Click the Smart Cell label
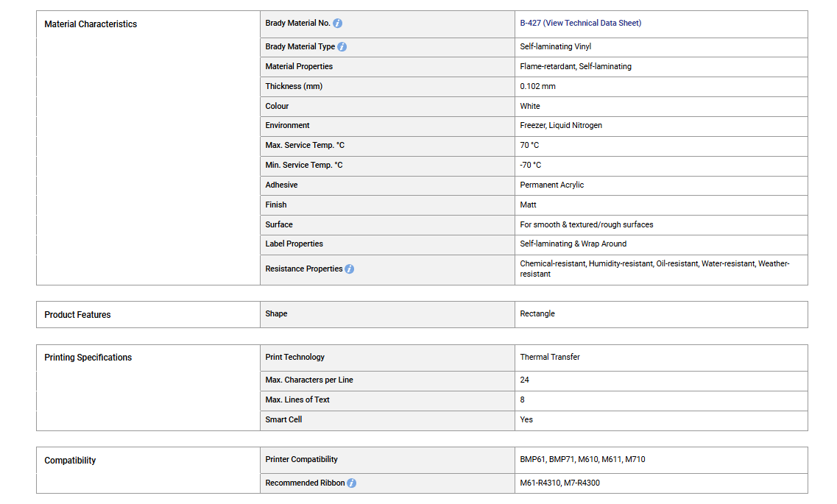The width and height of the screenshot is (837, 504). 283,419
